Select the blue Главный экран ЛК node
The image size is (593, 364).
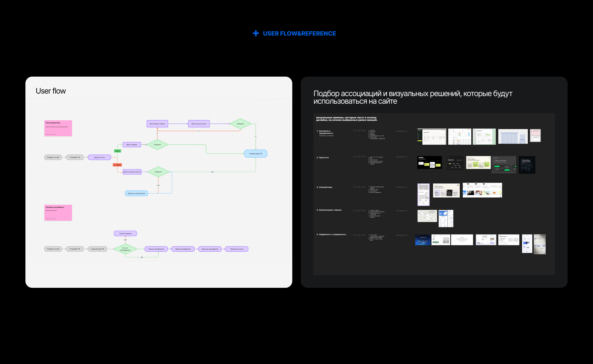click(256, 154)
